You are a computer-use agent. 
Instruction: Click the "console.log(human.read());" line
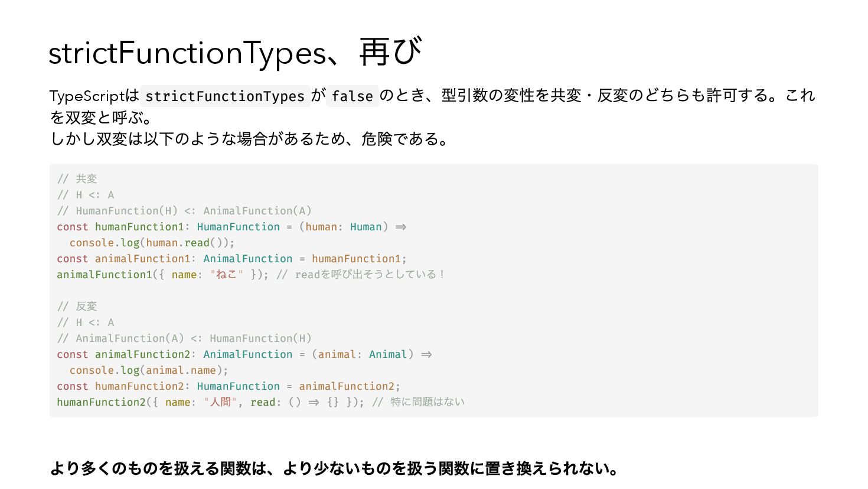(152, 243)
